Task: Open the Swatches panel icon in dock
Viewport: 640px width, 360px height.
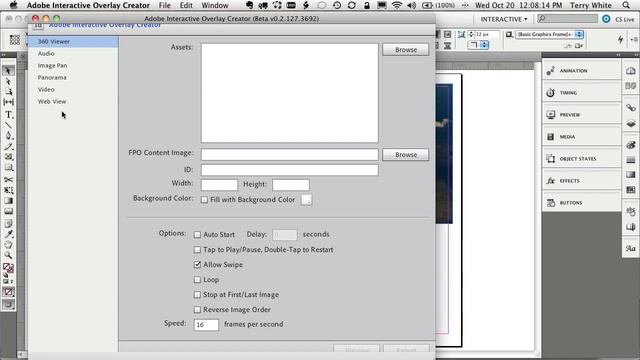Action: coord(631,190)
